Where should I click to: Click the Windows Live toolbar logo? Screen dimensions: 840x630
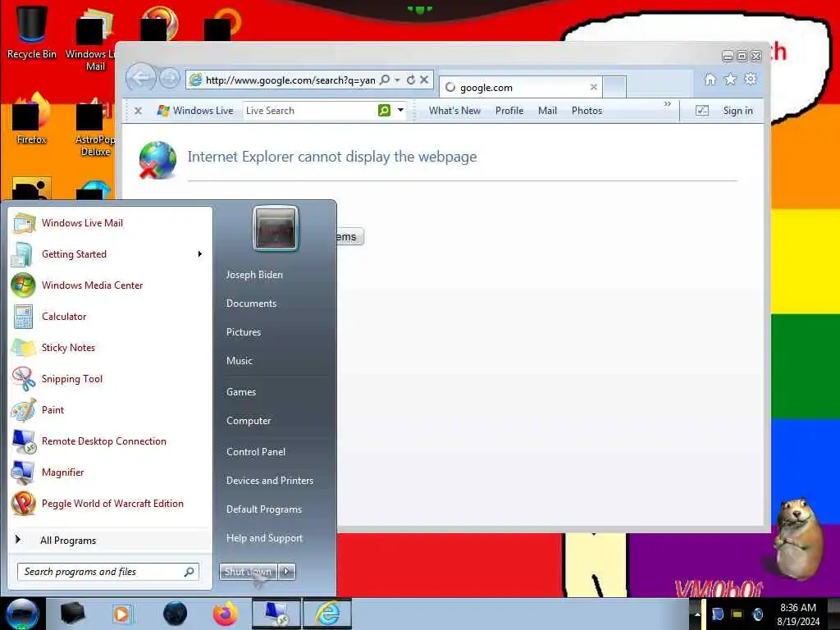point(195,111)
